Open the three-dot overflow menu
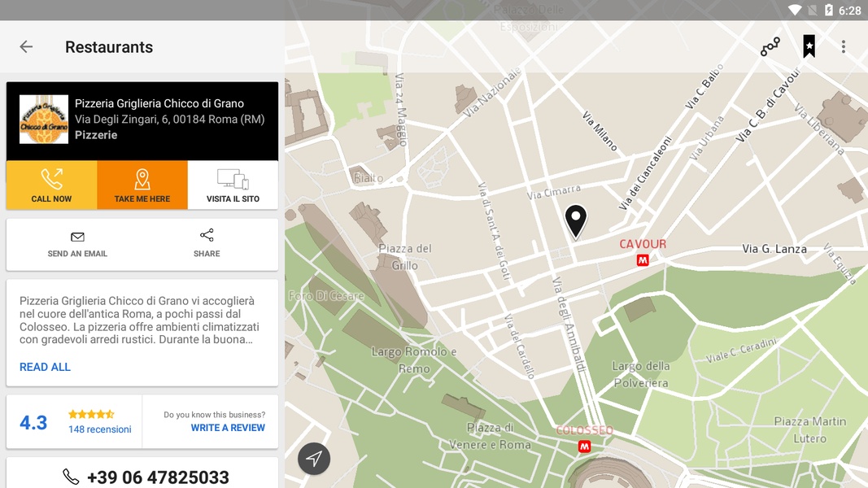Image resolution: width=868 pixels, height=488 pixels. 843,47
